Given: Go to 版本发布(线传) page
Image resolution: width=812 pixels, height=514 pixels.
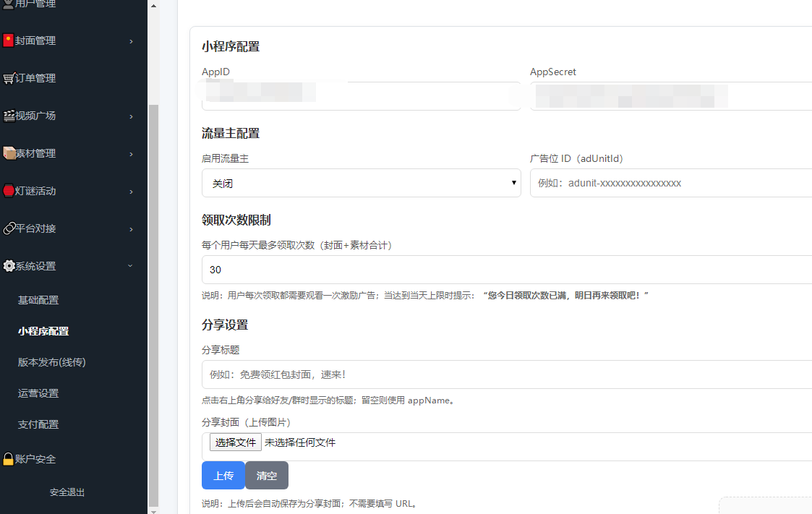Looking at the screenshot, I should coord(52,362).
